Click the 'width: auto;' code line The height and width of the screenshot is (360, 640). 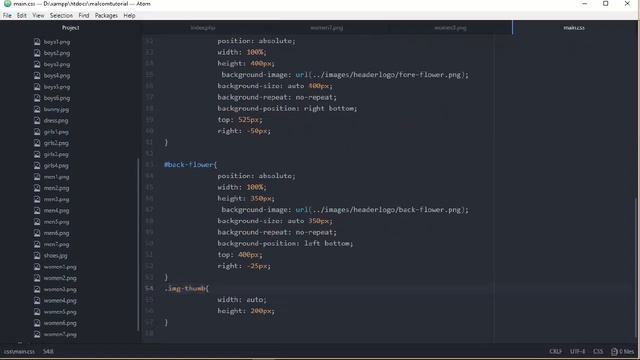tap(242, 300)
